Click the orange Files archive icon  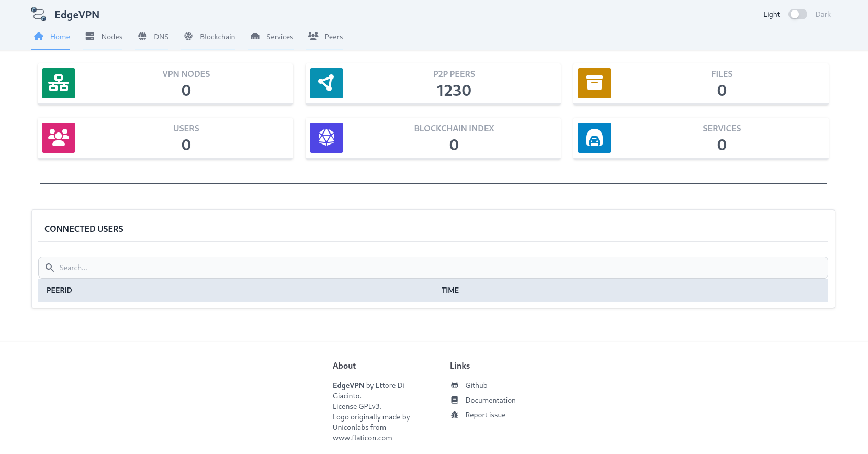594,83
